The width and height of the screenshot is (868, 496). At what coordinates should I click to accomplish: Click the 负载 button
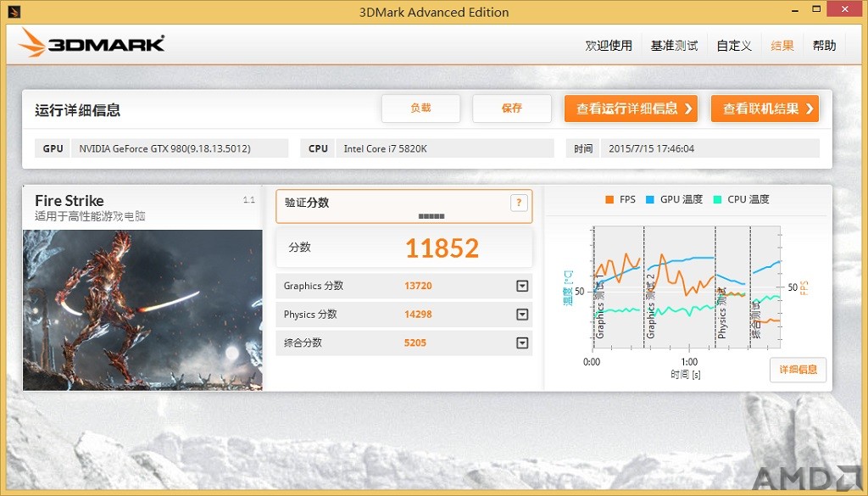[x=420, y=109]
